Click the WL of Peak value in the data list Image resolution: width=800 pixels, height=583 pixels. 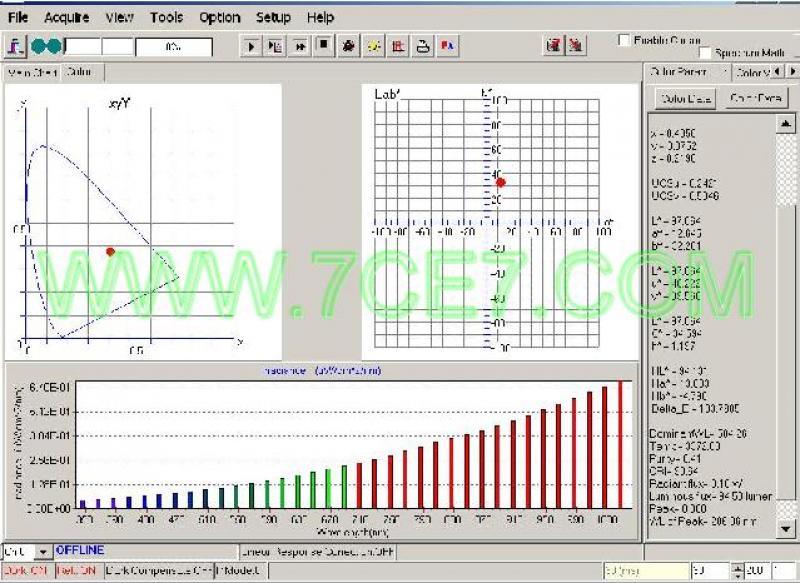[x=704, y=521]
